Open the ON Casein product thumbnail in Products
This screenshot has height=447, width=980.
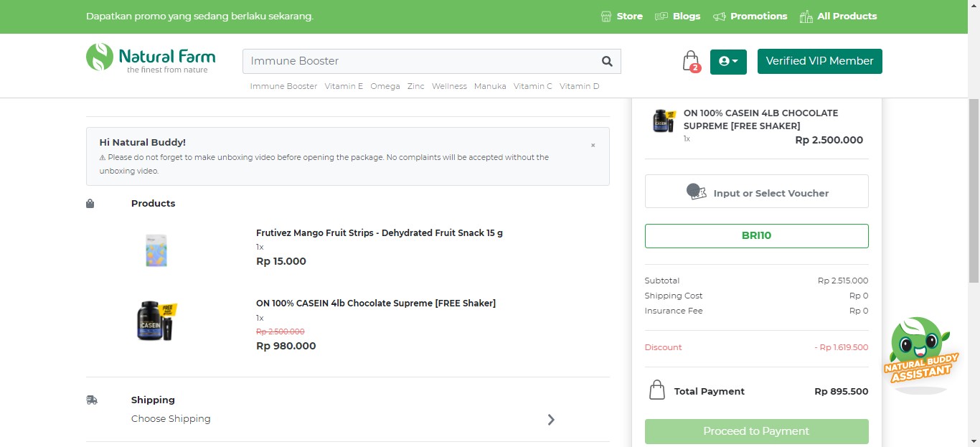[156, 321]
